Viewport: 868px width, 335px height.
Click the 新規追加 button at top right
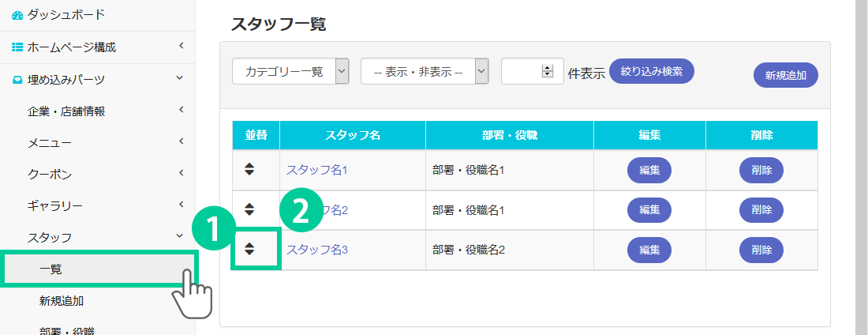[x=786, y=75]
